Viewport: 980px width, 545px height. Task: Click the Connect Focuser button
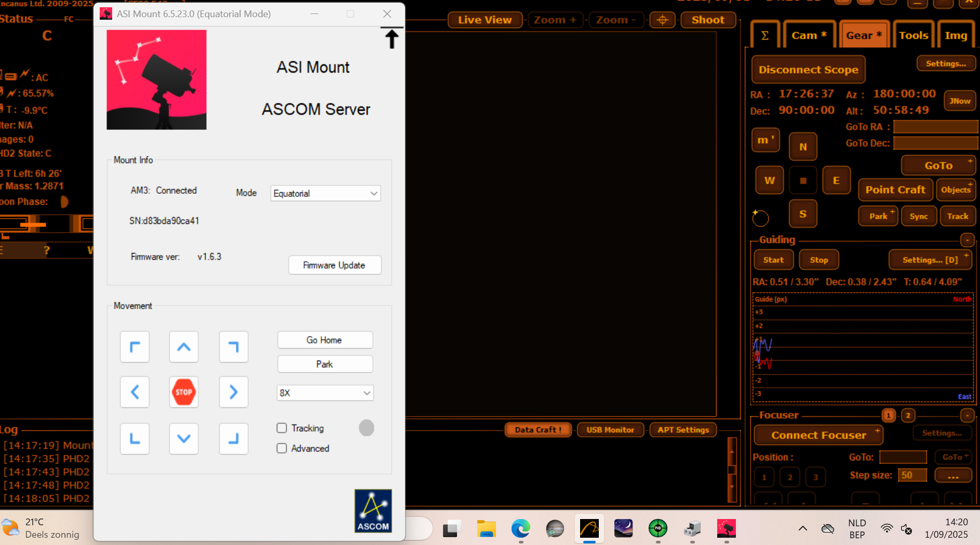[818, 435]
